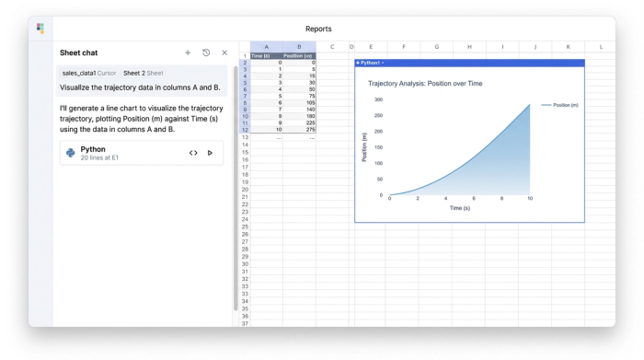Click the chat panel vertical scrollbar
Viewport: 644px width, 360px height.
(236, 188)
